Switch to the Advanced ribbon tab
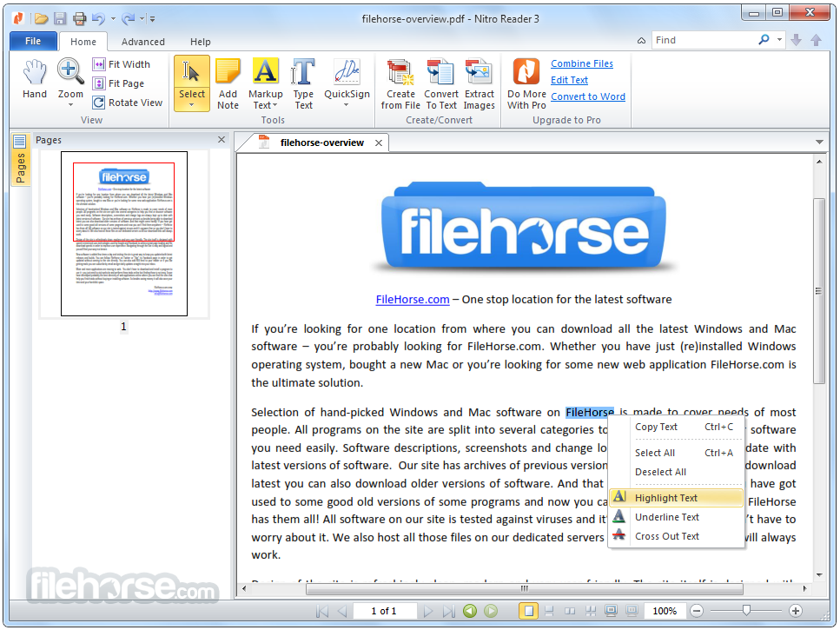 (x=143, y=42)
